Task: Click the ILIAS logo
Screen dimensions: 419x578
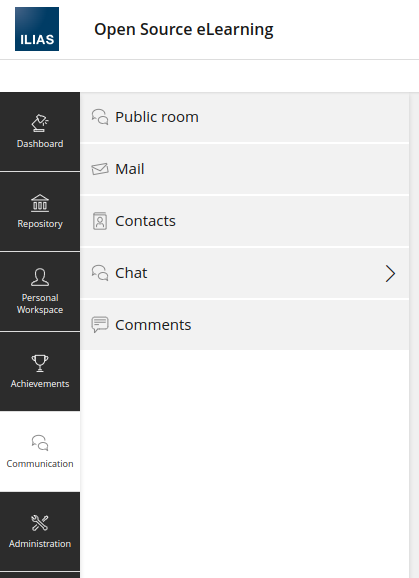Action: [x=37, y=29]
